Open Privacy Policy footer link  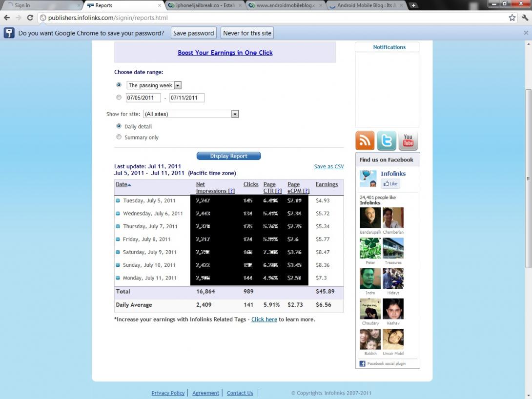[168, 393]
